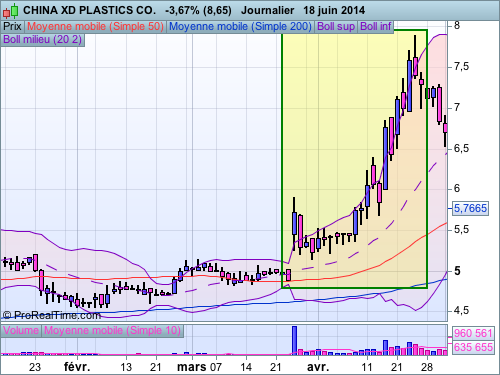Select the Journalier timeframe text
Viewport: 500px width, 375px height.
pyautogui.click(x=267, y=10)
